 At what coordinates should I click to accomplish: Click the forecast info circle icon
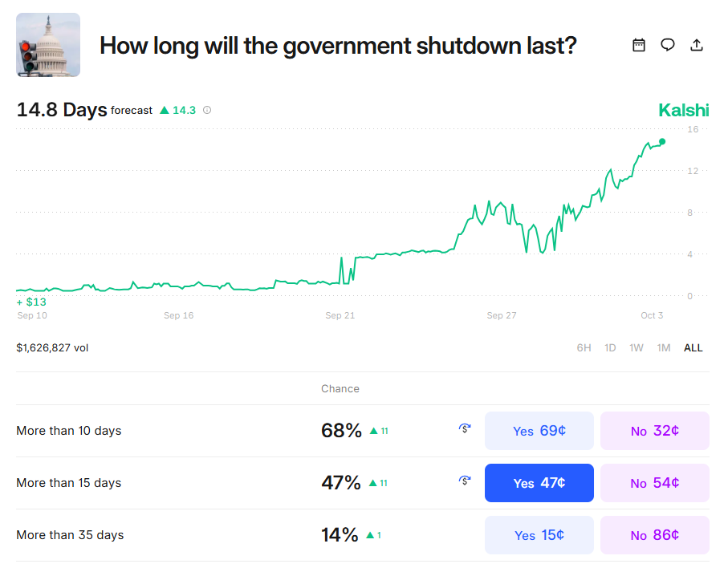pyautogui.click(x=207, y=111)
